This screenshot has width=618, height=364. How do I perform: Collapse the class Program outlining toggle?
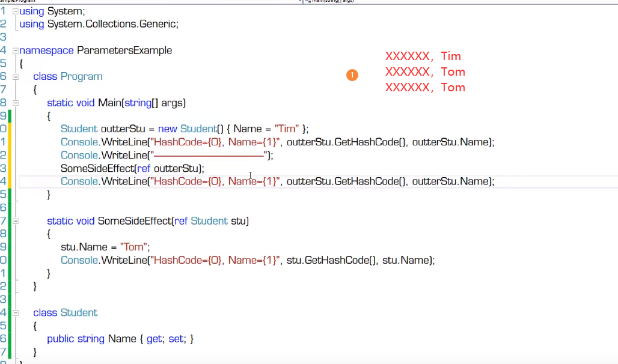pyautogui.click(x=16, y=77)
